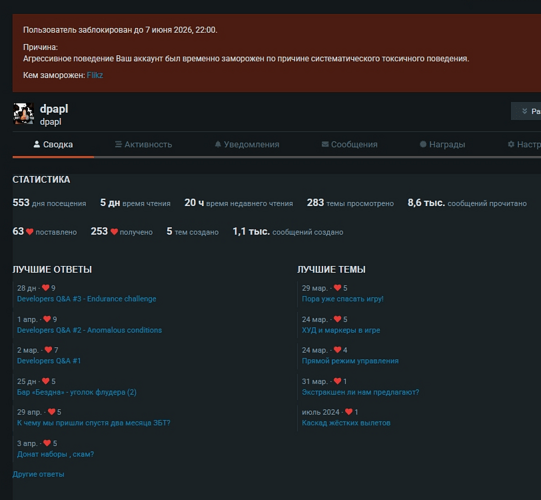541x500 pixels.
Task: Click the 5 дн время чтения statistic
Action: [x=135, y=203]
